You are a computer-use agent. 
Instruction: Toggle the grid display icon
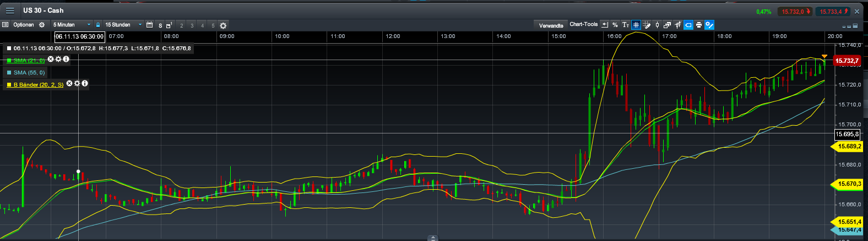[x=636, y=25]
